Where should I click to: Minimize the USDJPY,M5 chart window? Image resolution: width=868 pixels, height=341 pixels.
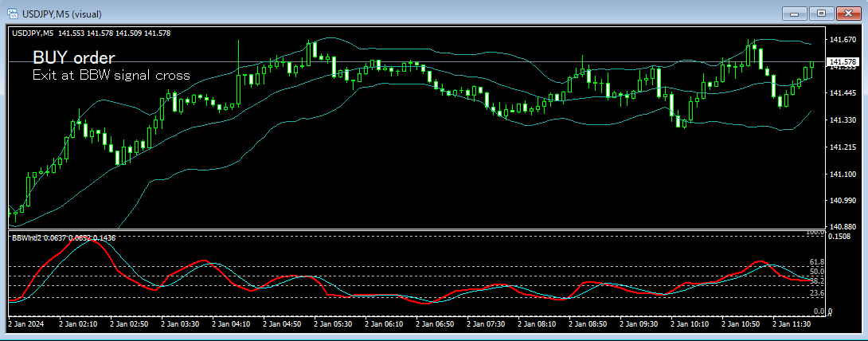(794, 14)
